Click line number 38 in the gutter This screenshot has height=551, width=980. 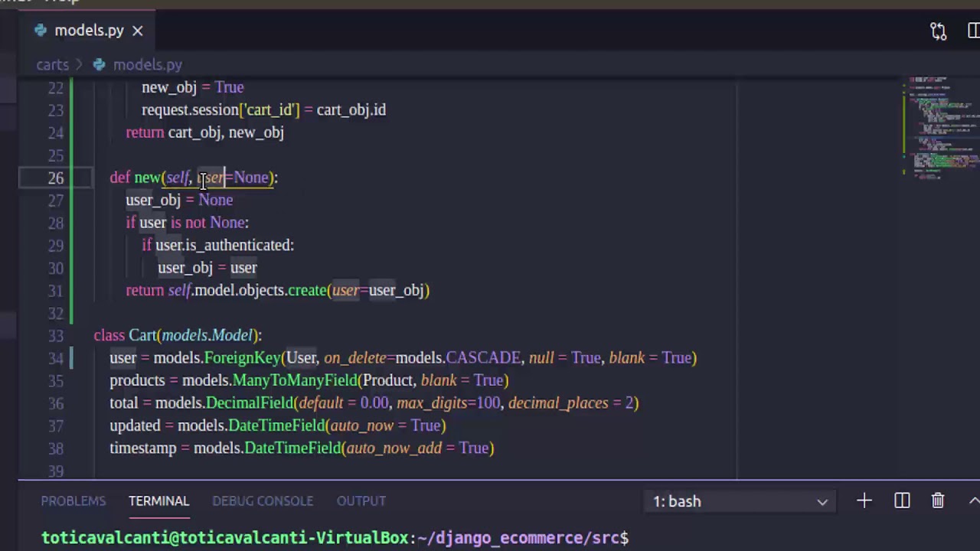(x=55, y=448)
